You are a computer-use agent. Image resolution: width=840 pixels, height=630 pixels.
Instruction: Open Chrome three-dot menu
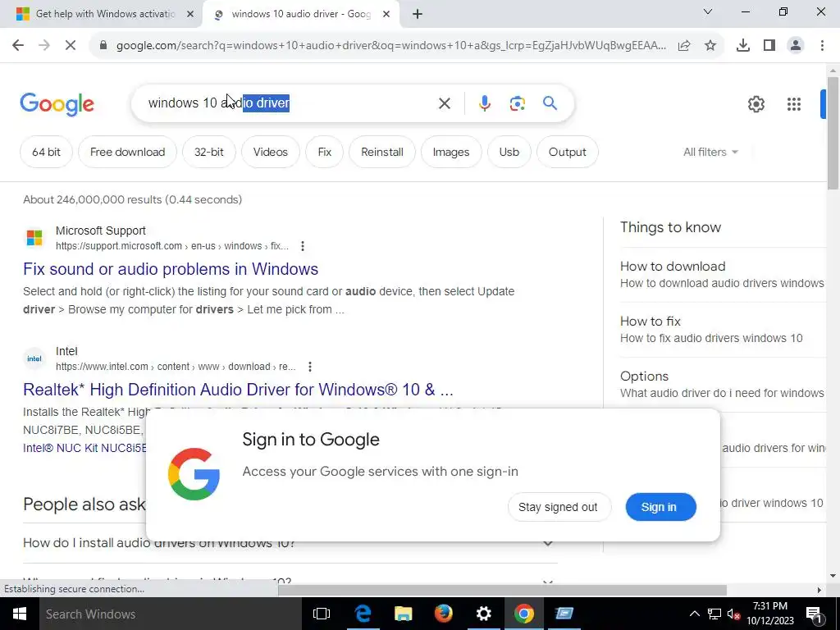tap(822, 46)
